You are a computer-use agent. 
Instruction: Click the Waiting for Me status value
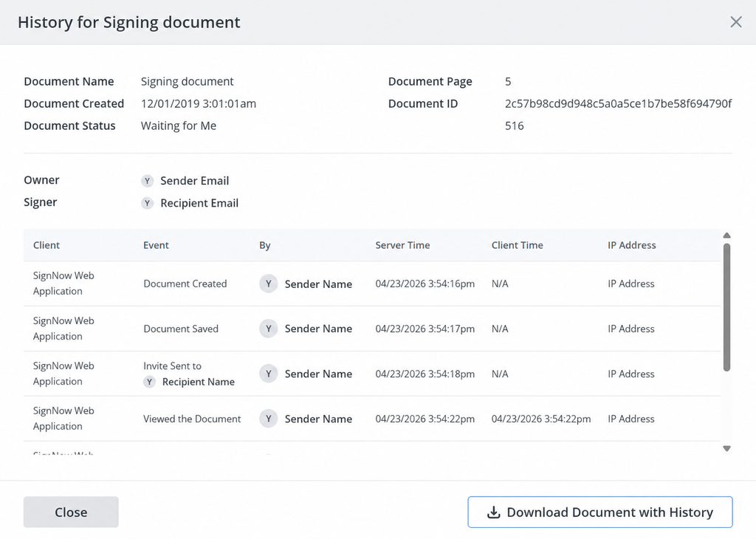pos(179,126)
